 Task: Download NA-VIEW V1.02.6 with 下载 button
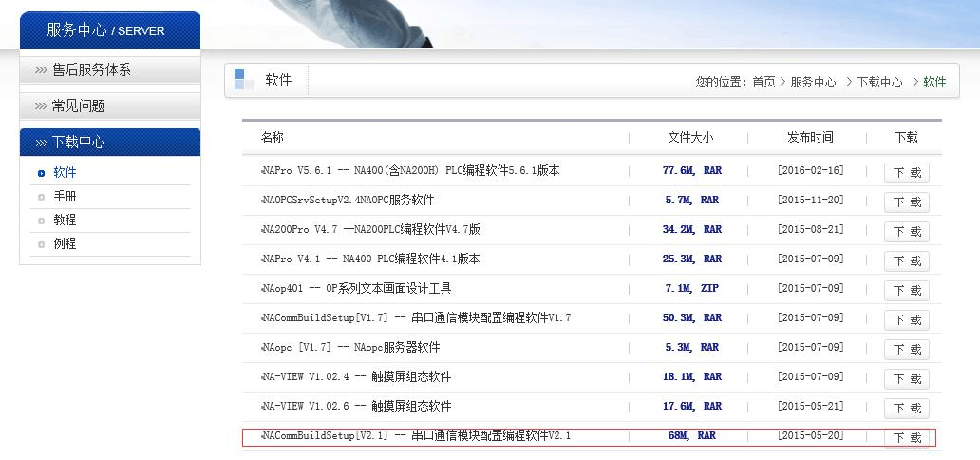pyautogui.click(x=906, y=409)
